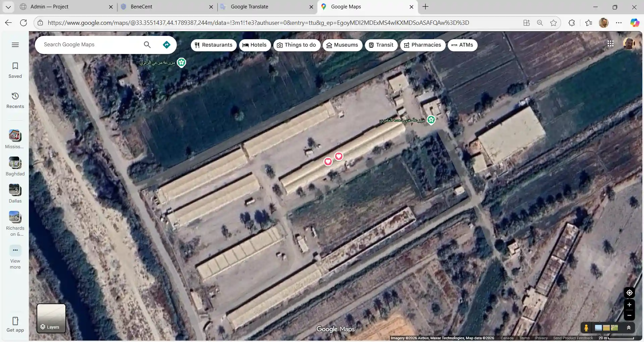The height and width of the screenshot is (342, 644).
Task: Open the Google Maps hamburger menu
Action: pyautogui.click(x=15, y=45)
